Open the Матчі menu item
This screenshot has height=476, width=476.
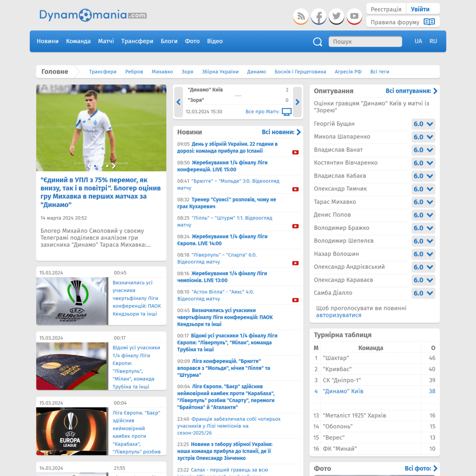[106, 41]
